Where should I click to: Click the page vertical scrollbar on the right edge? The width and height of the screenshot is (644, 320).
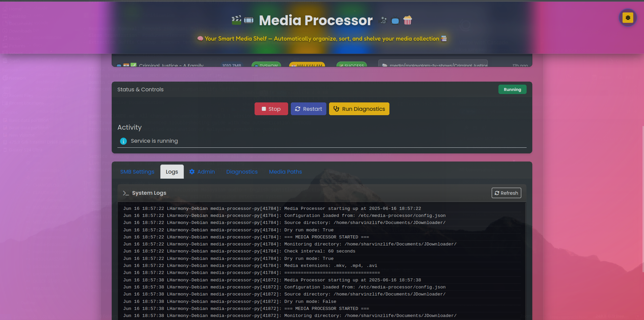tap(643, 199)
